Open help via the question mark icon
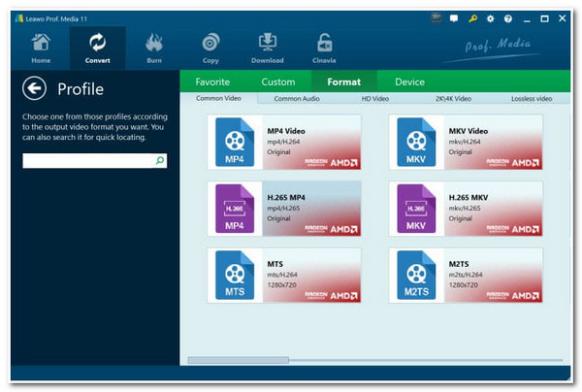Image resolution: width=582 pixels, height=392 pixels. (x=508, y=18)
